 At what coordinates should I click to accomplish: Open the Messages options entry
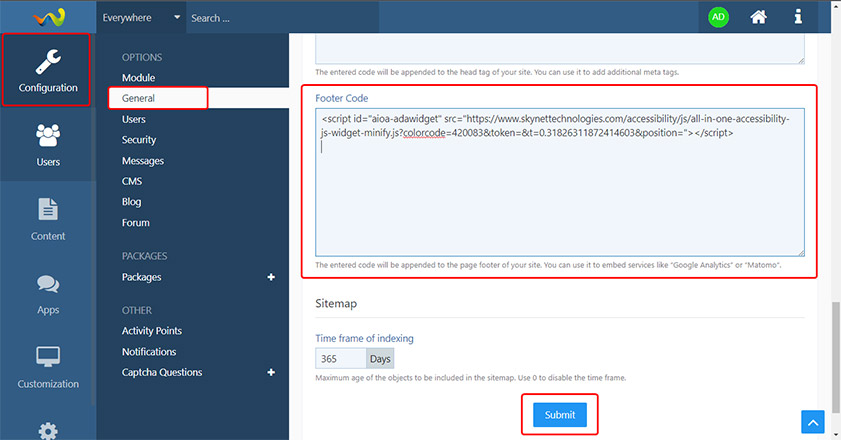[143, 160]
